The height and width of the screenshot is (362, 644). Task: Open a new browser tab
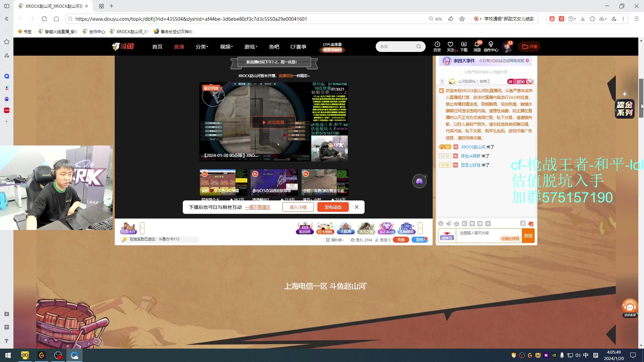click(112, 6)
